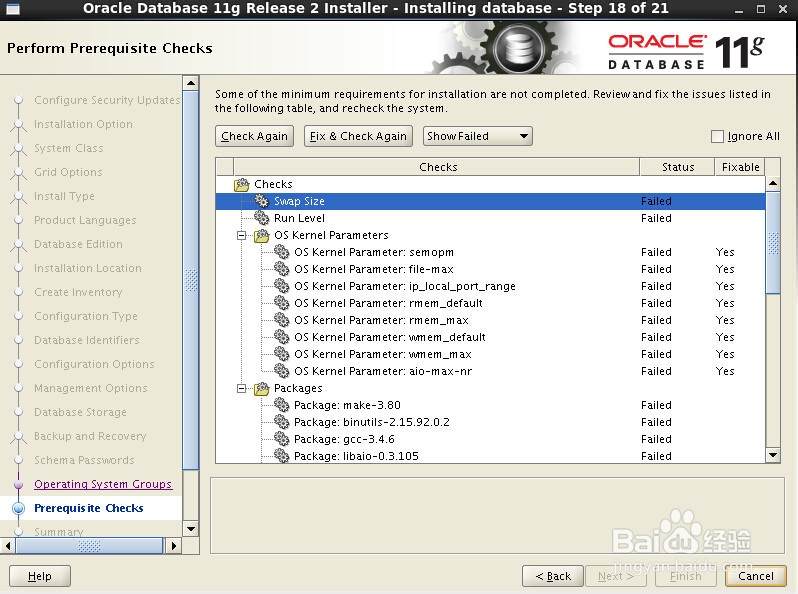Select the Run Level check row
The height and width of the screenshot is (594, 798).
click(490, 218)
